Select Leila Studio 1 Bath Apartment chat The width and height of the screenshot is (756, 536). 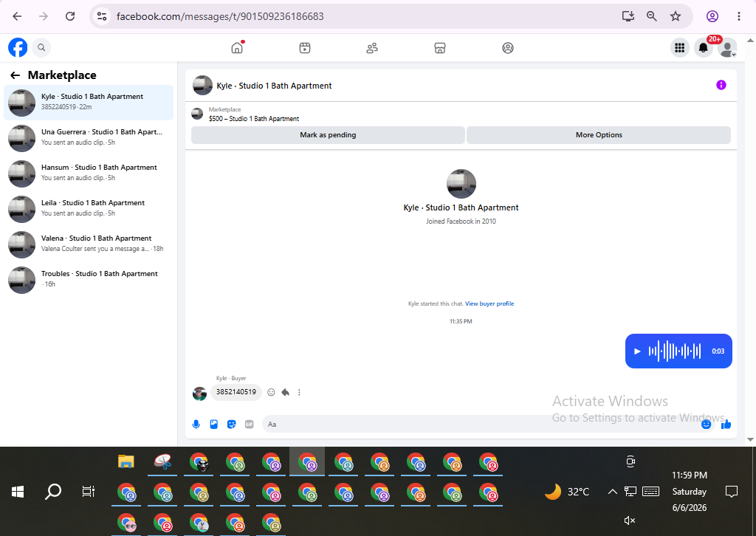point(89,209)
